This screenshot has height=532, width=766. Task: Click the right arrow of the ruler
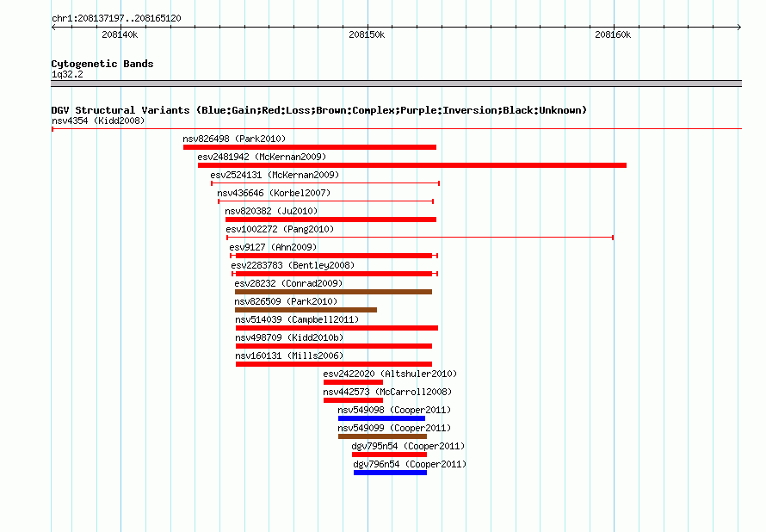coord(739,27)
